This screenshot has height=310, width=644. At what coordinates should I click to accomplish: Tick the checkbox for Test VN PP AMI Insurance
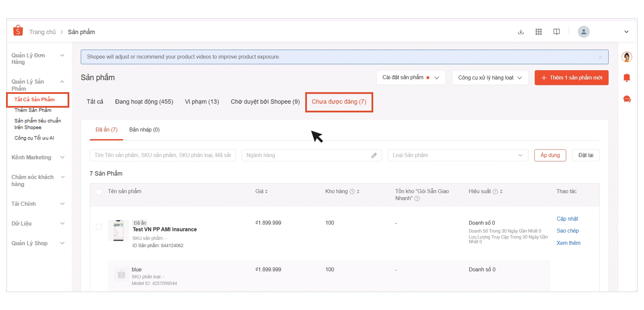[x=99, y=226]
